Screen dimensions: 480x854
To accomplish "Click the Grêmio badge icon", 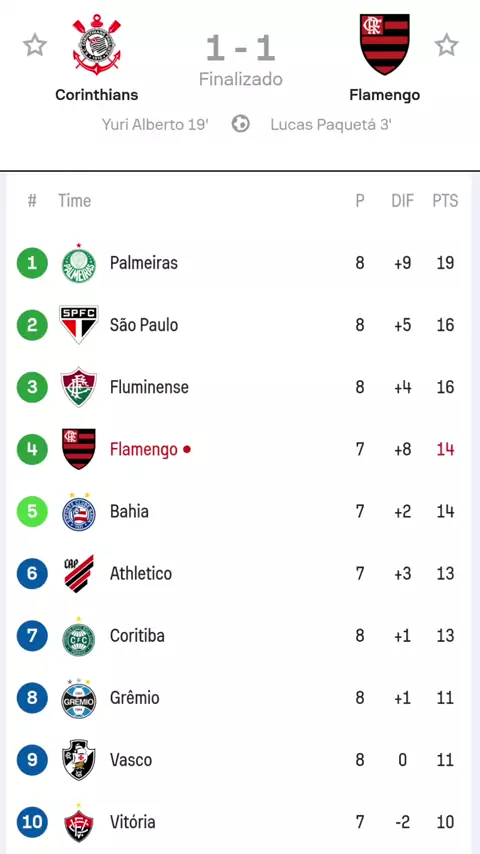I will pos(79,698).
